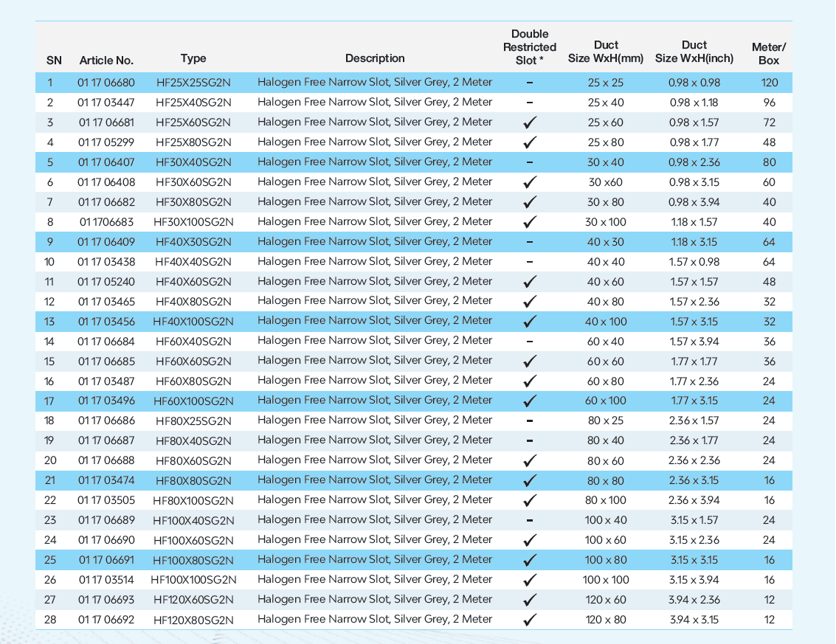This screenshot has height=644, width=836.
Task: Click the meter/box value 120
Action: (x=770, y=83)
